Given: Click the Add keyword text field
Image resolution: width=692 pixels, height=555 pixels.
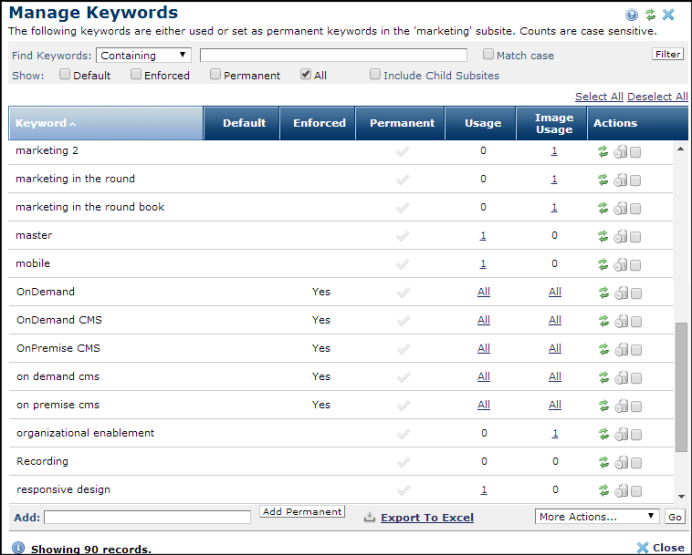Looking at the screenshot, I should [147, 518].
